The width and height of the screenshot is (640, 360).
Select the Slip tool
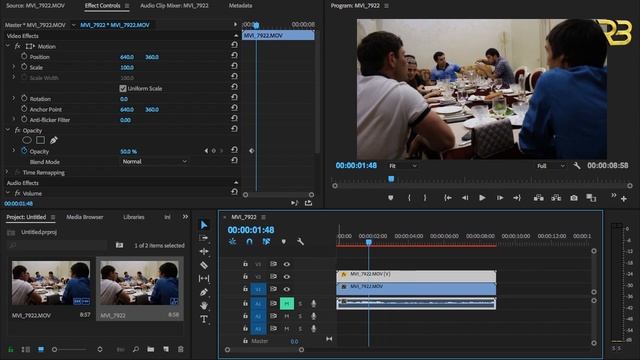point(204,279)
